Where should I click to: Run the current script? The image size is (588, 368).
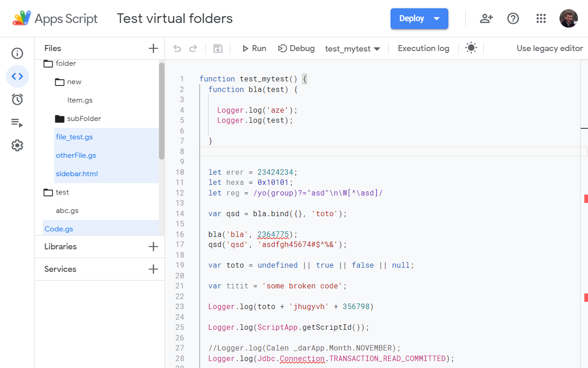(x=254, y=48)
